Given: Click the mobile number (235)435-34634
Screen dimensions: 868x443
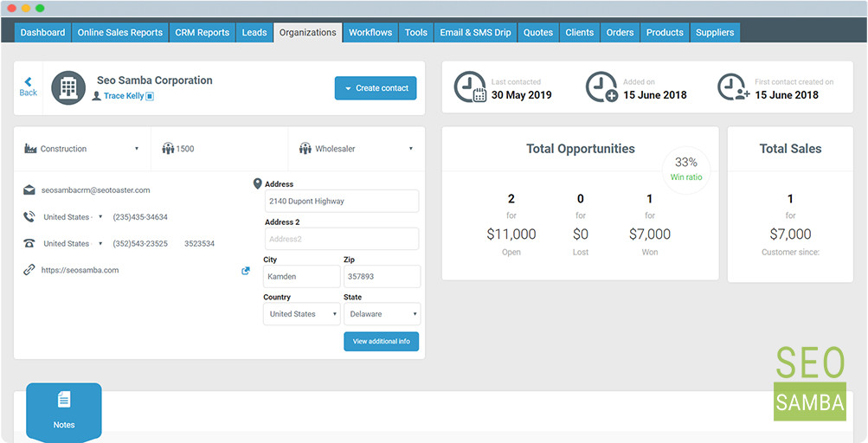Looking at the screenshot, I should [x=140, y=217].
